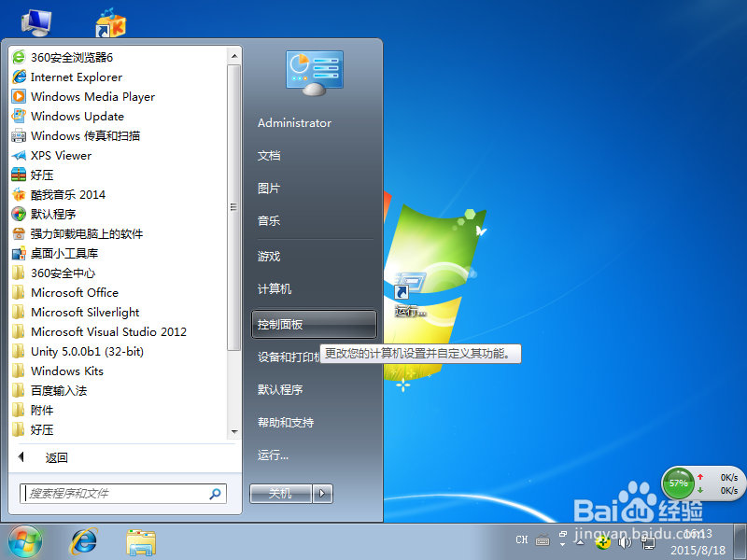
Task: Click the 搜索程序和文件 search box
Action: (123, 494)
